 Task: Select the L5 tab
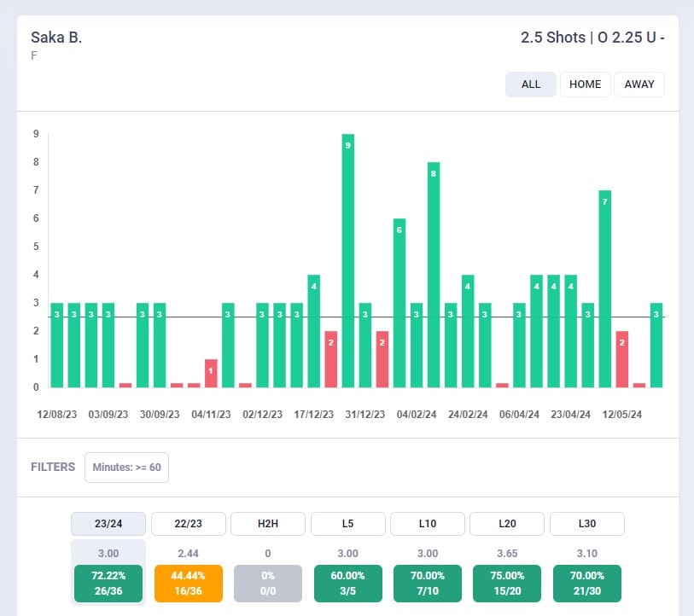[348, 524]
